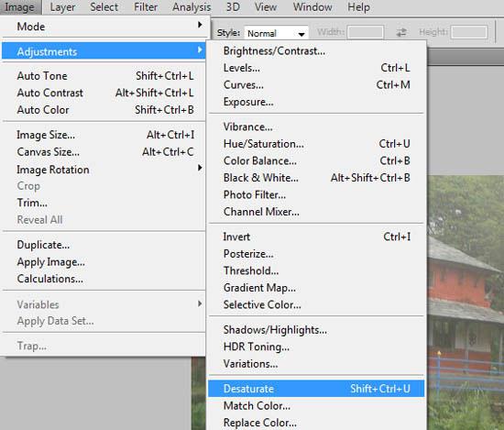
Task: Select Vibrance adjustment
Action: (x=316, y=127)
